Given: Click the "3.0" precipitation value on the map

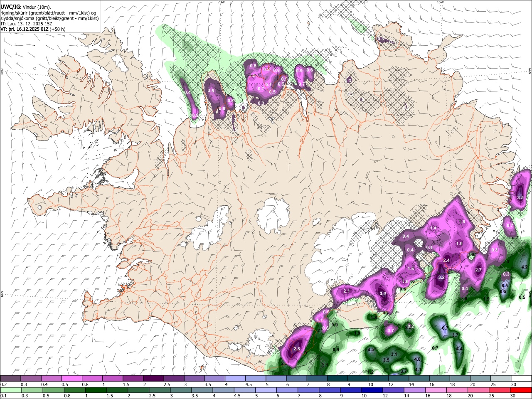Looking at the screenshot, I should (x=383, y=294).
